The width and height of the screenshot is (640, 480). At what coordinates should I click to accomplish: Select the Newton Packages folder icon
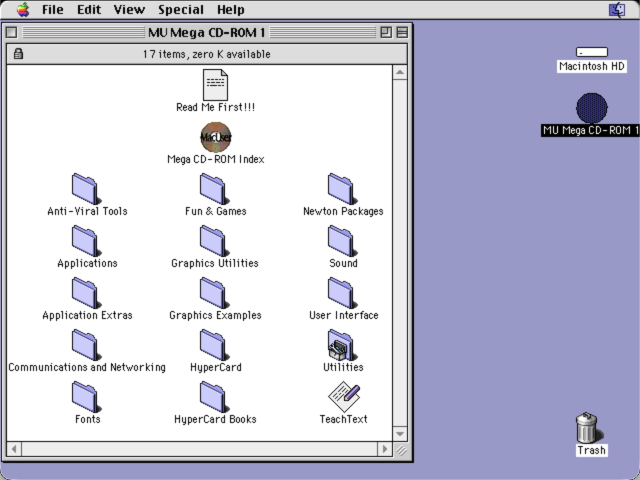(342, 189)
